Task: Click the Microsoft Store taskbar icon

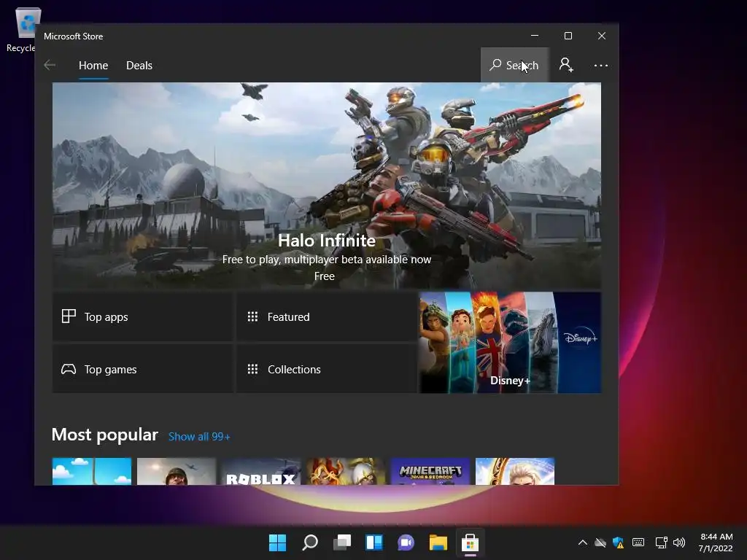Action: (x=470, y=542)
